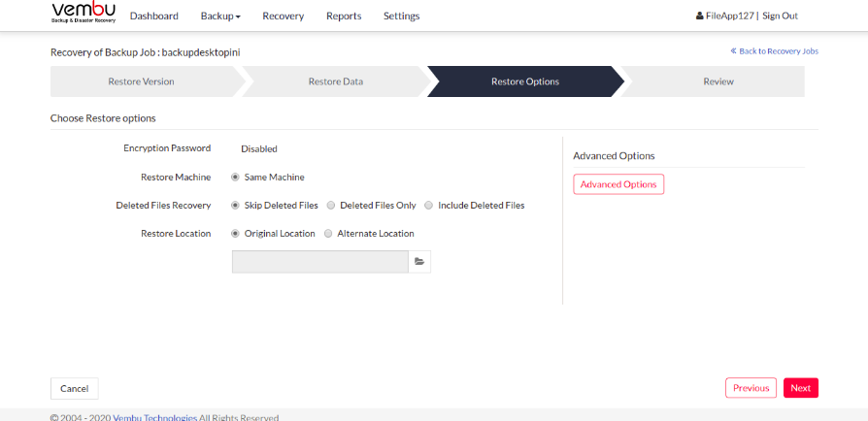The width and height of the screenshot is (868, 421).
Task: Open the Recovery menu item
Action: coord(283,16)
